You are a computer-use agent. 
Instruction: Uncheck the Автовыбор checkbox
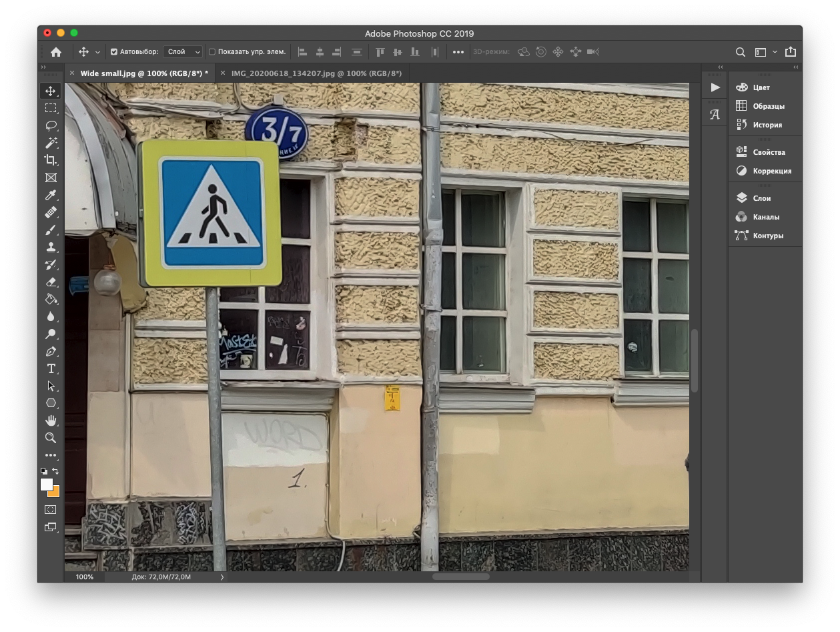pyautogui.click(x=114, y=52)
